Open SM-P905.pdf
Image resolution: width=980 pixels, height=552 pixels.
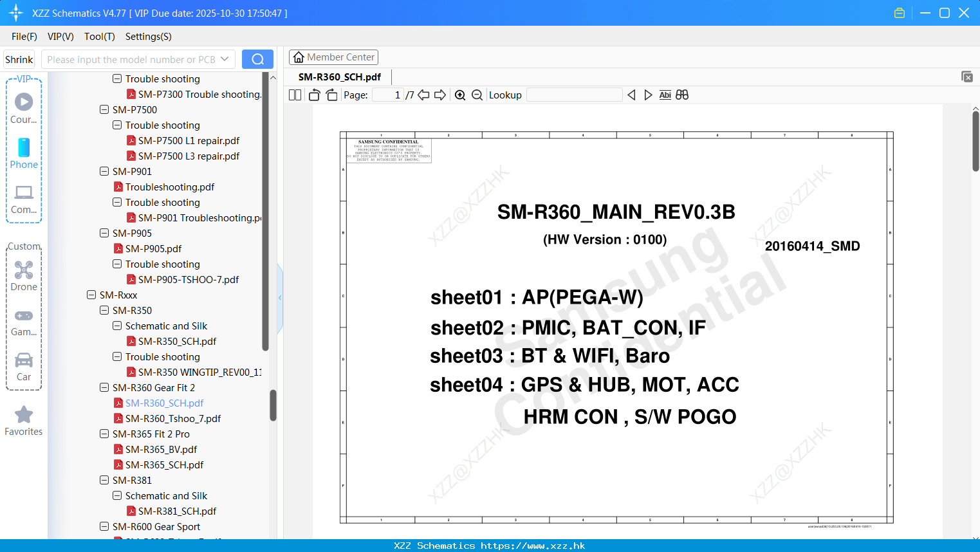pyautogui.click(x=153, y=248)
